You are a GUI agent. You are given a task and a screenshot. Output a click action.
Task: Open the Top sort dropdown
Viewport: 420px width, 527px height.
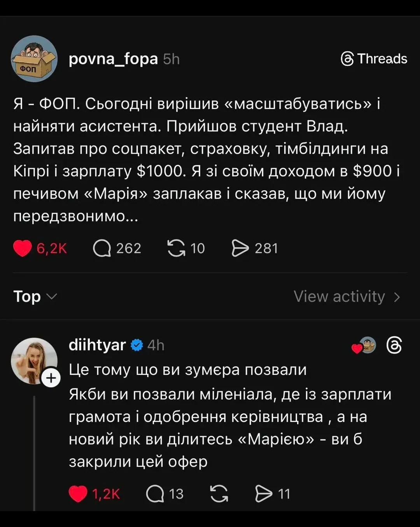click(x=35, y=297)
